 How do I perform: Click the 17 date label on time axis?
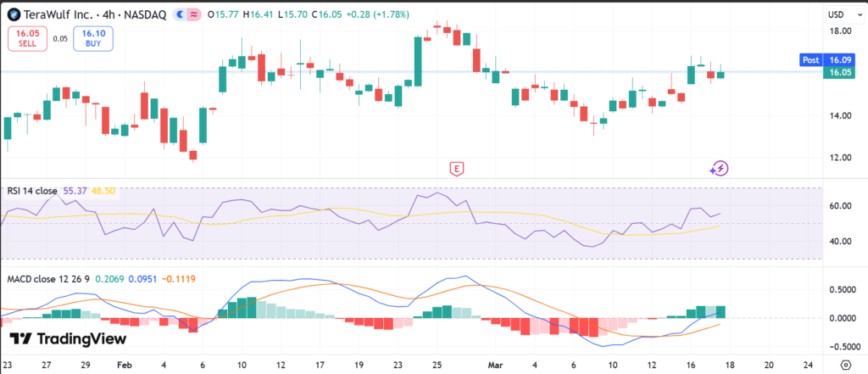[x=320, y=366]
